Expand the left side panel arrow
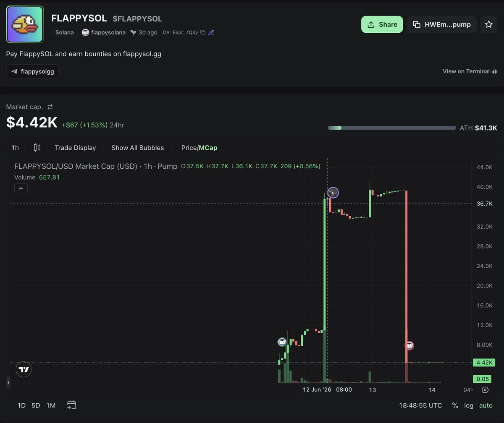Screen dimensions: 504x423 click(8, 383)
